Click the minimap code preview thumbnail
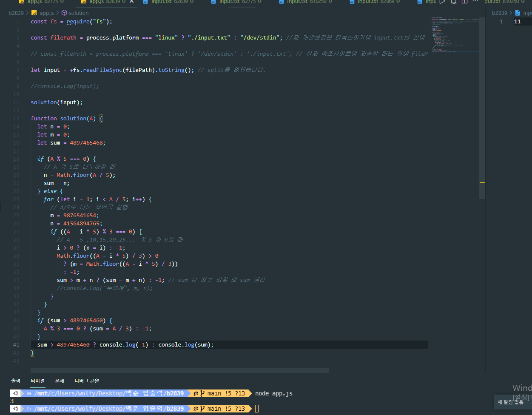 point(455,36)
